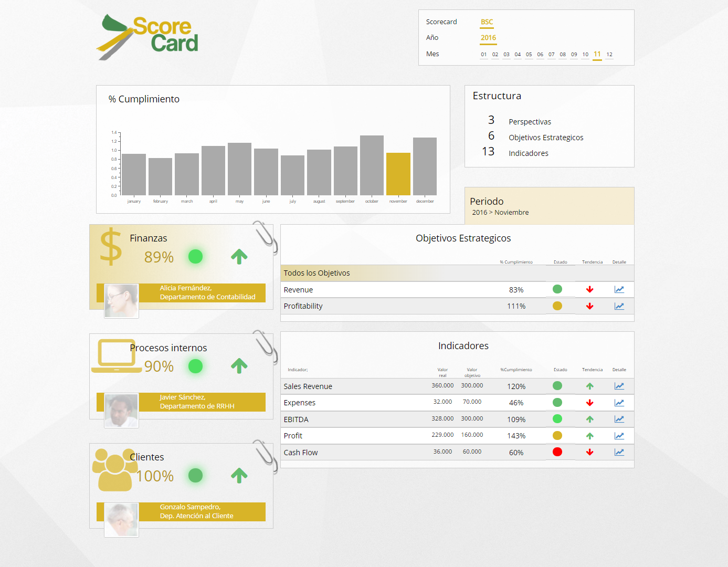Click the ScoreCard logo

[147, 36]
